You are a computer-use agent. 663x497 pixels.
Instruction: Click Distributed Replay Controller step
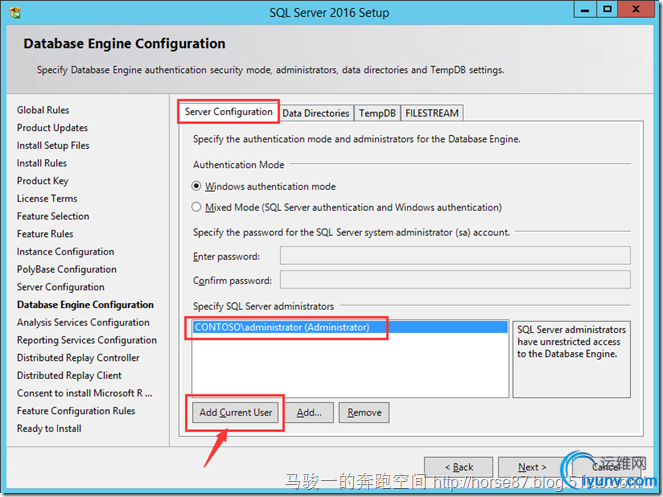click(x=78, y=358)
